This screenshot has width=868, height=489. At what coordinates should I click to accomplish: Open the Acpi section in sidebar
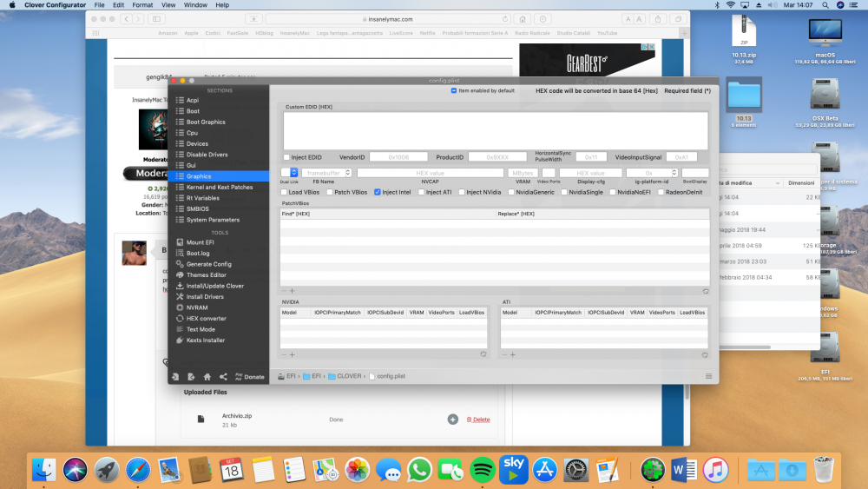pyautogui.click(x=192, y=100)
